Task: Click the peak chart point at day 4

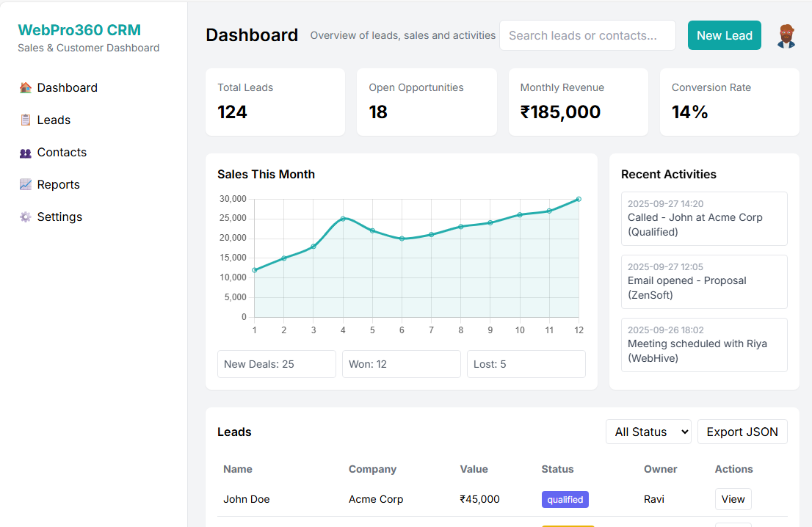Action: (343, 219)
